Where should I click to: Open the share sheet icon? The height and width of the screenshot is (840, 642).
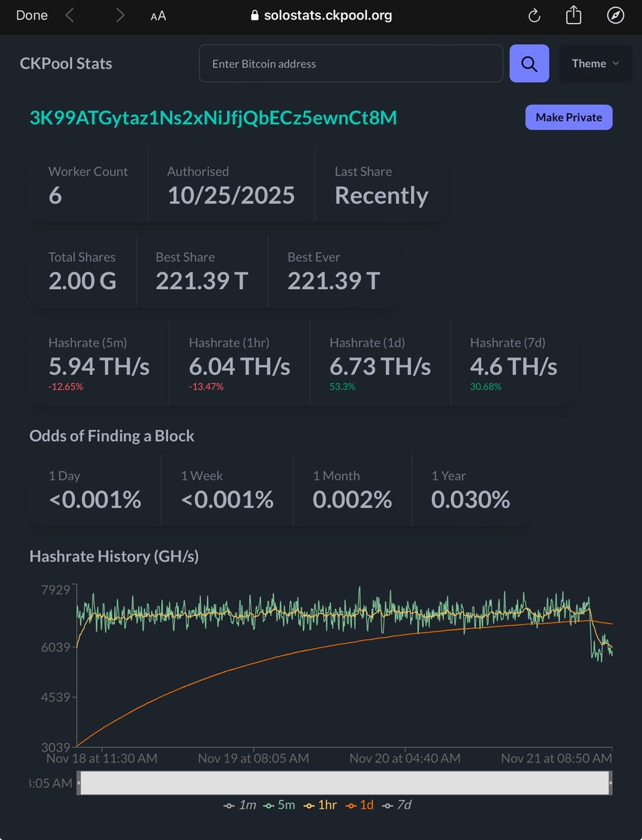(x=573, y=15)
